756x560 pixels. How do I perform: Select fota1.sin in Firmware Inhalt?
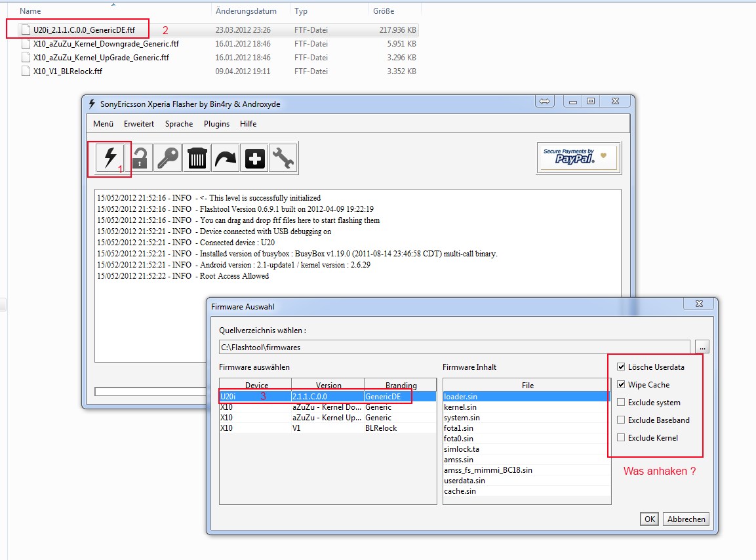coord(527,428)
